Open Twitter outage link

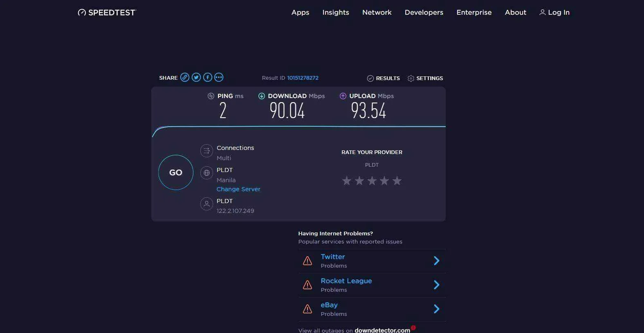pos(333,257)
